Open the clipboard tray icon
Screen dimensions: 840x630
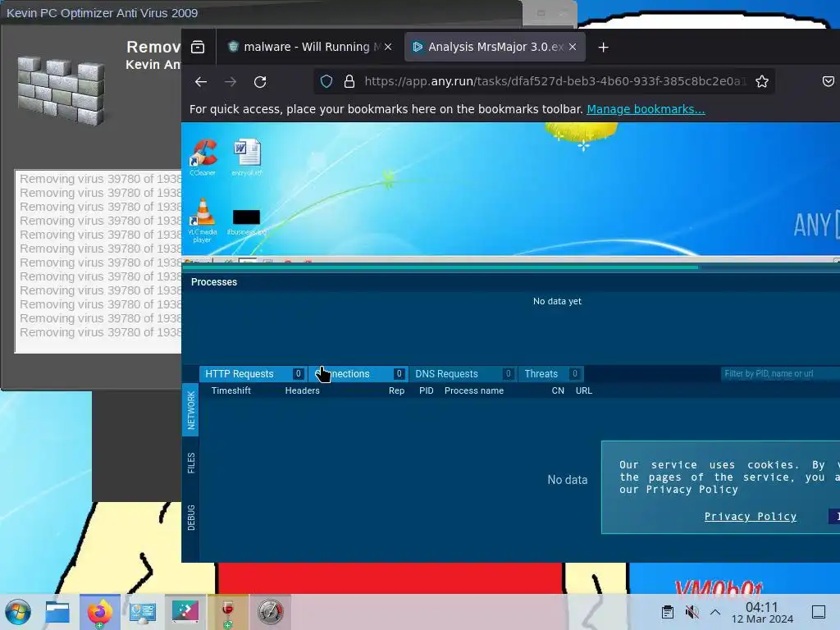pyautogui.click(x=668, y=612)
